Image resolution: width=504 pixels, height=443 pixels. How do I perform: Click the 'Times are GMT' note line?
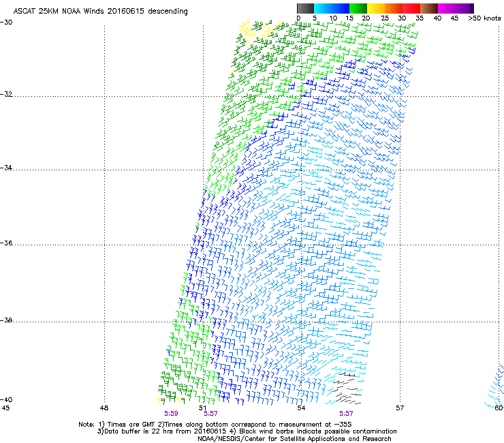click(x=215, y=425)
